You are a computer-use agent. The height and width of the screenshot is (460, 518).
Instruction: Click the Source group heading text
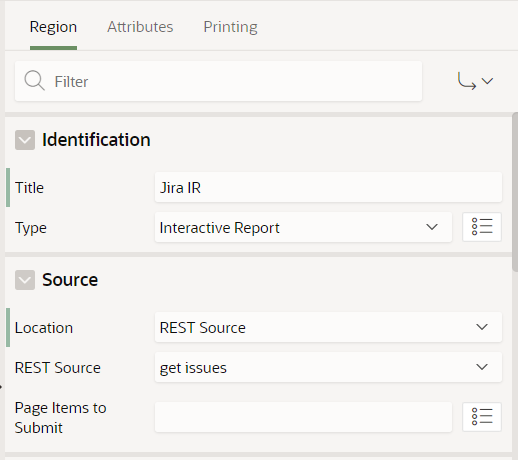(x=70, y=280)
